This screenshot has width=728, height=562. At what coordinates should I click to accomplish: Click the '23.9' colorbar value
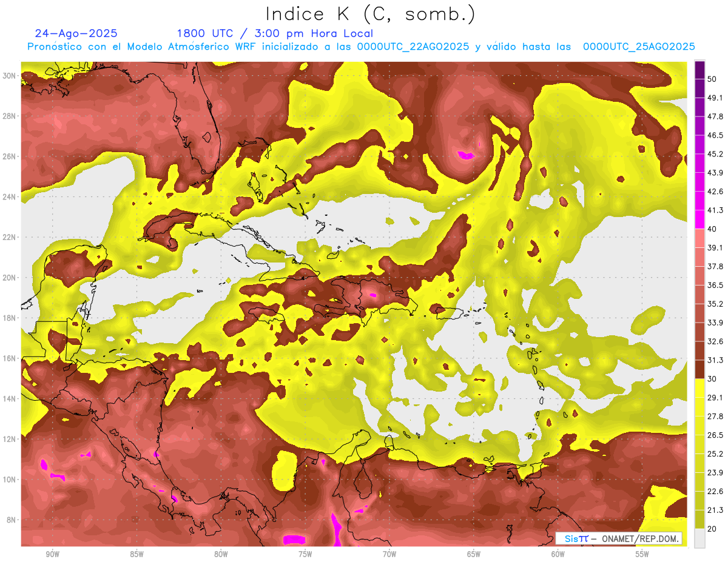pyautogui.click(x=715, y=472)
